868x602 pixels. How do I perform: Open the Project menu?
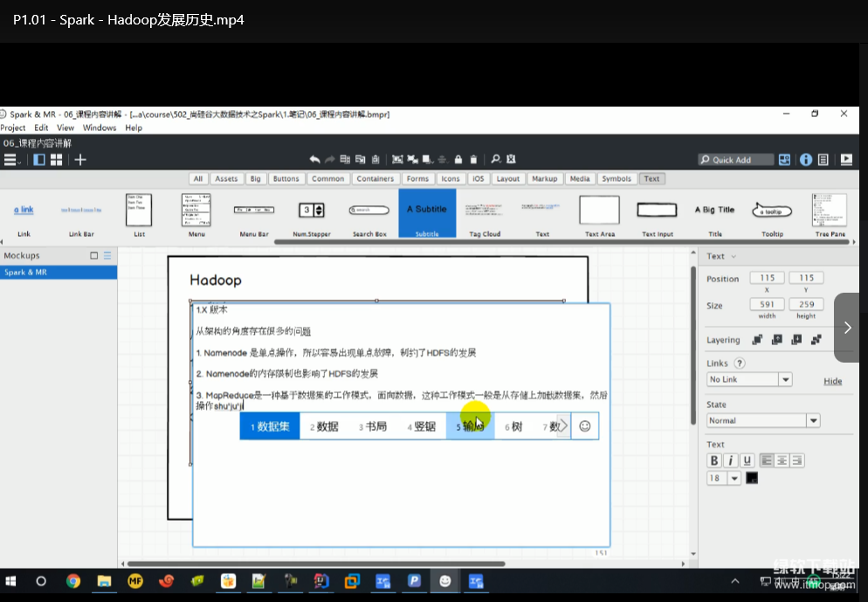pos(13,128)
